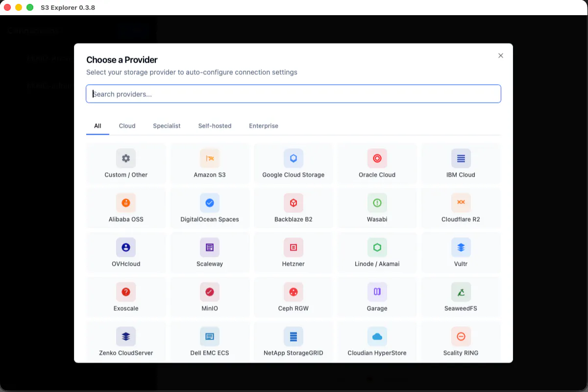Click the Google Cloud Storage label

294,175
